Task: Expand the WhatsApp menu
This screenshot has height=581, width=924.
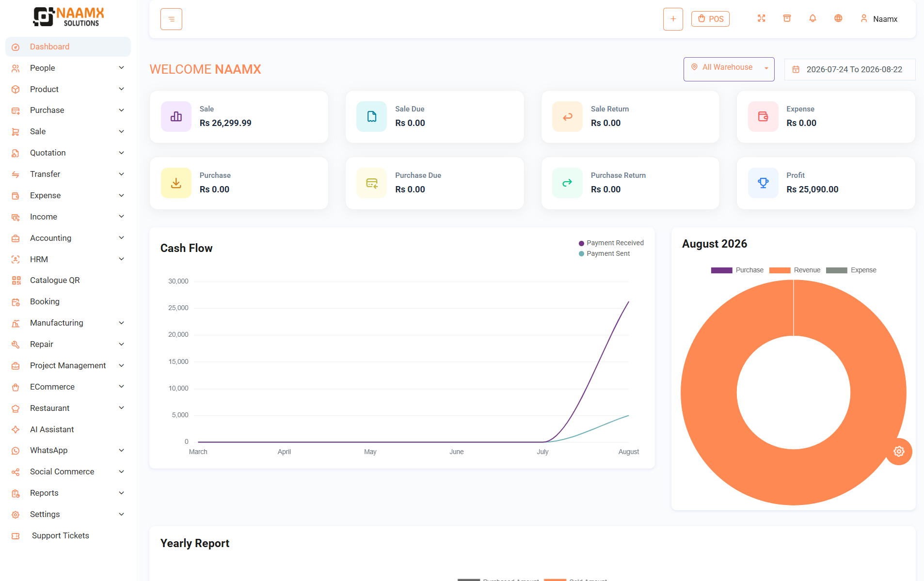Action: tap(68, 450)
